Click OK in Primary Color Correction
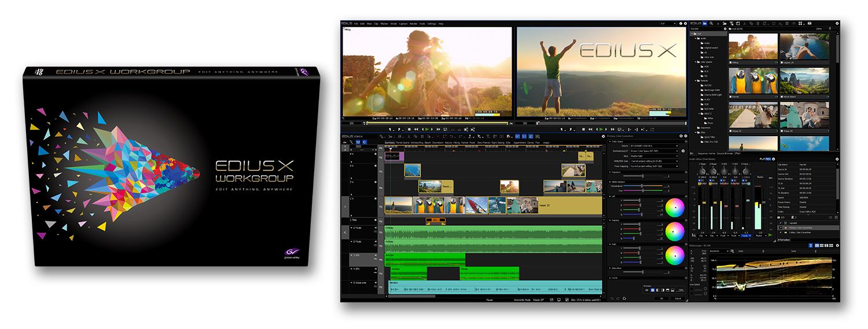 click(661, 298)
